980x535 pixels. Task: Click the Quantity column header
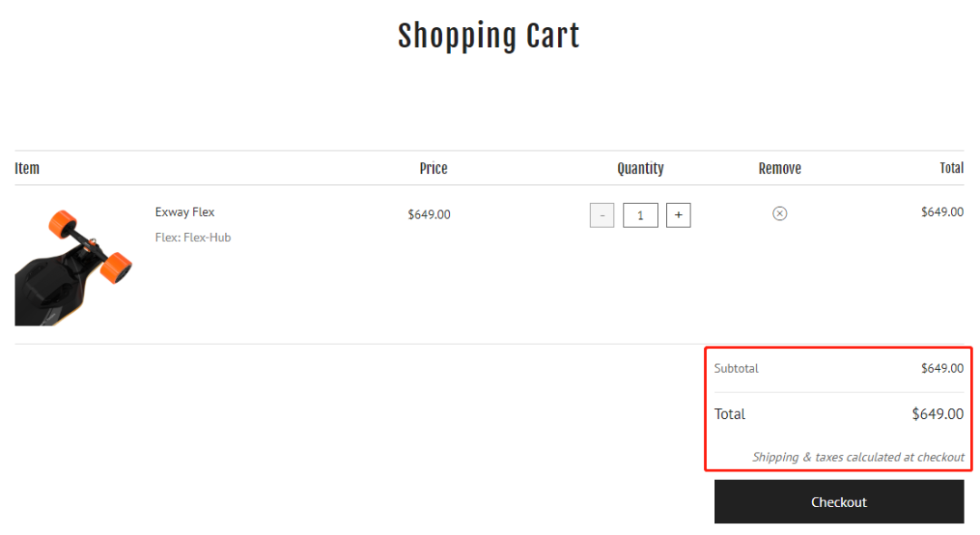(x=641, y=168)
